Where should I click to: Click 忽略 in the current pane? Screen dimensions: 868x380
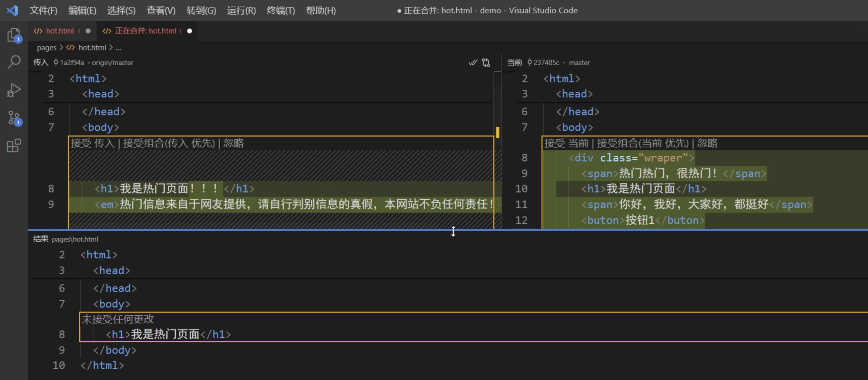click(x=707, y=143)
